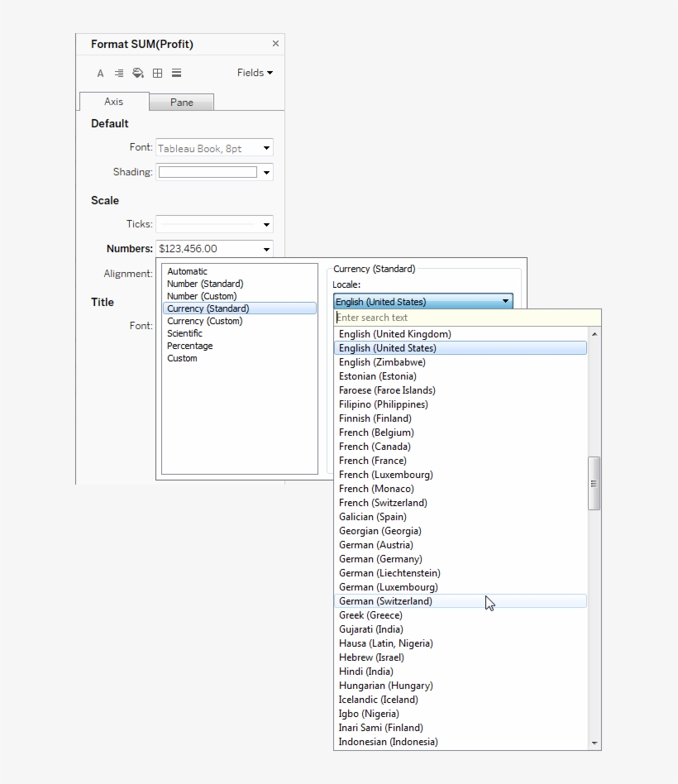Open the Format Lines icon
The width and height of the screenshot is (678, 784).
pyautogui.click(x=176, y=74)
